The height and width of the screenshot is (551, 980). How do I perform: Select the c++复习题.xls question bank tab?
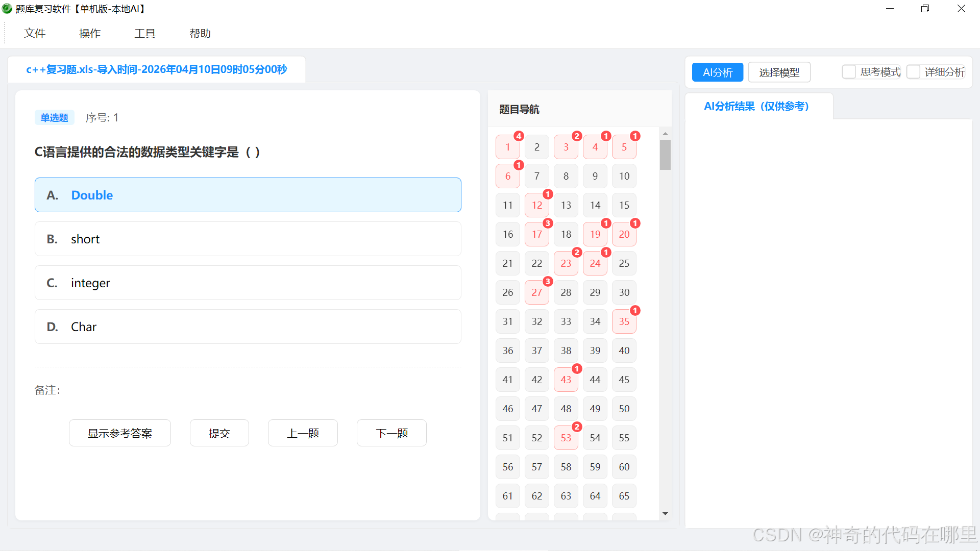(x=157, y=69)
